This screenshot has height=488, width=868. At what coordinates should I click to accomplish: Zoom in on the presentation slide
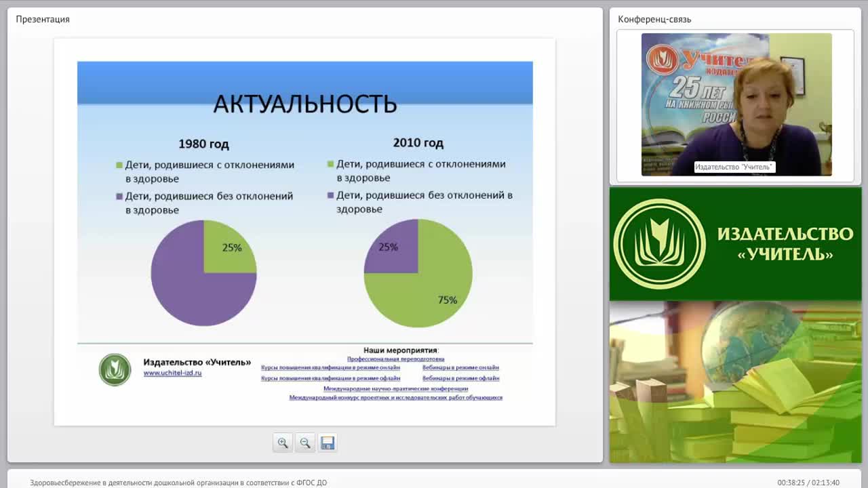click(283, 443)
